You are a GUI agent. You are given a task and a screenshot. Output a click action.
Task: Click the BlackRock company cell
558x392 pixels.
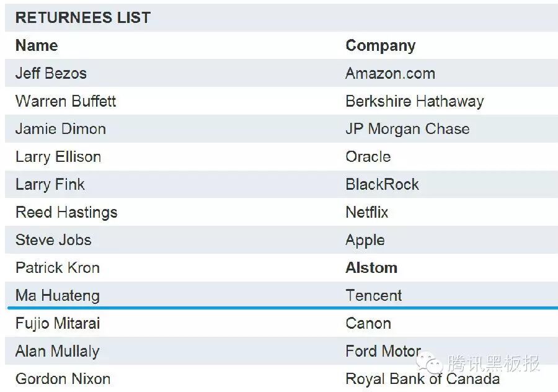pyautogui.click(x=382, y=184)
